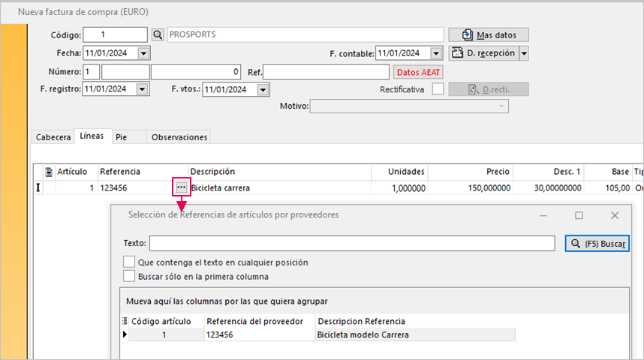Click supplier reference 123456 in results grid
The height and width of the screenshot is (360, 644).
259,335
